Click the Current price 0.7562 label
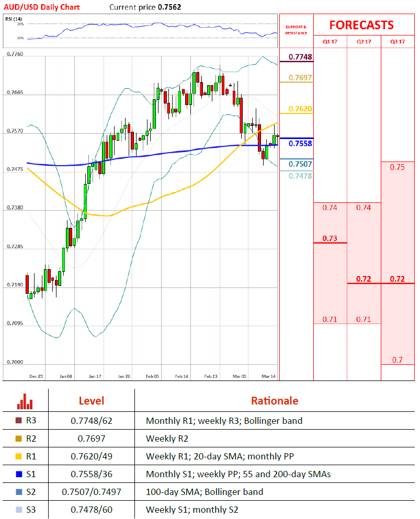The image size is (420, 519). pos(145,7)
